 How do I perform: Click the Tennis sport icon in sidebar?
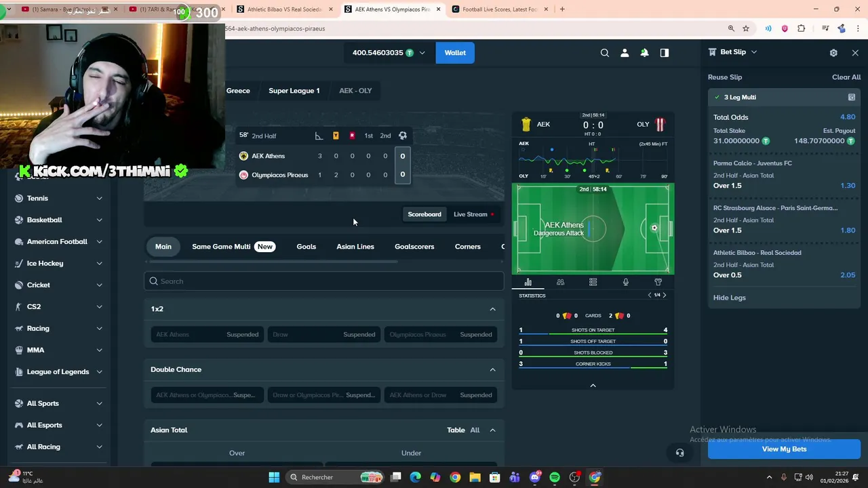point(19,198)
